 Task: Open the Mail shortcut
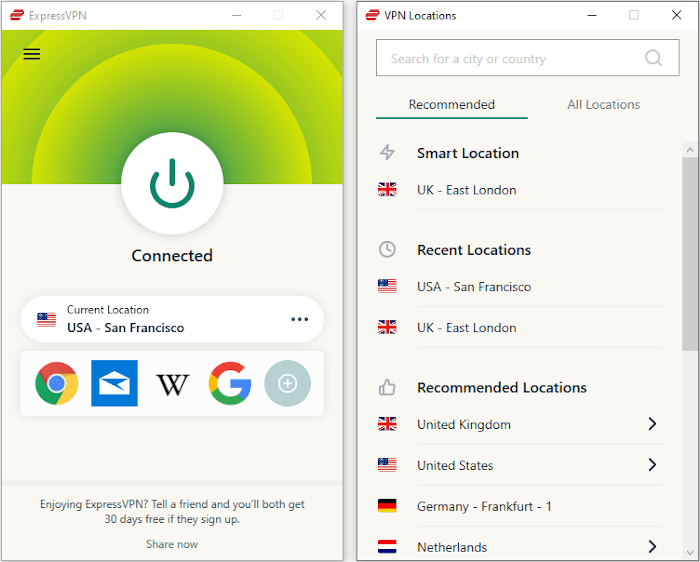pyautogui.click(x=114, y=383)
